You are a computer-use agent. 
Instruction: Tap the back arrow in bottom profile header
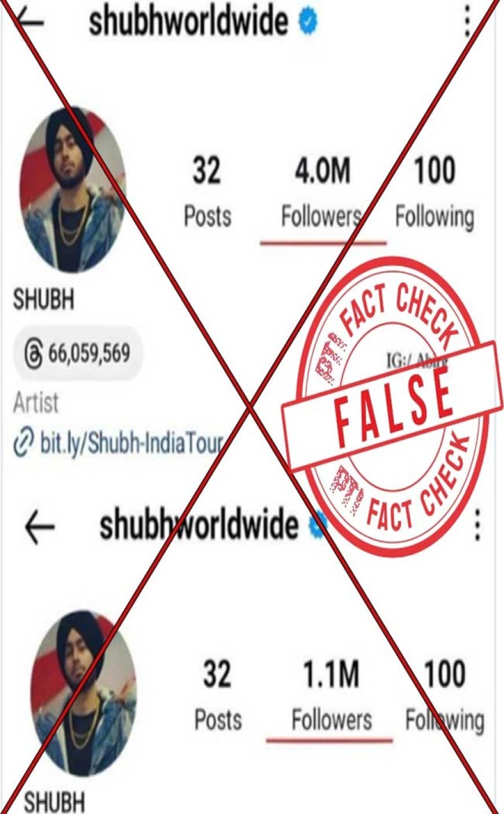point(40,527)
